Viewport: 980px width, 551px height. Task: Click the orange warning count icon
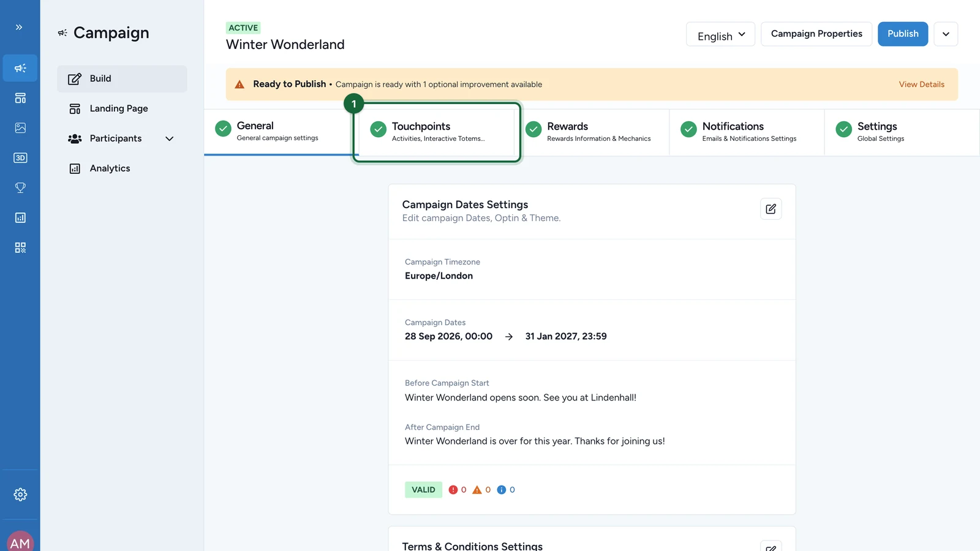coord(477,490)
